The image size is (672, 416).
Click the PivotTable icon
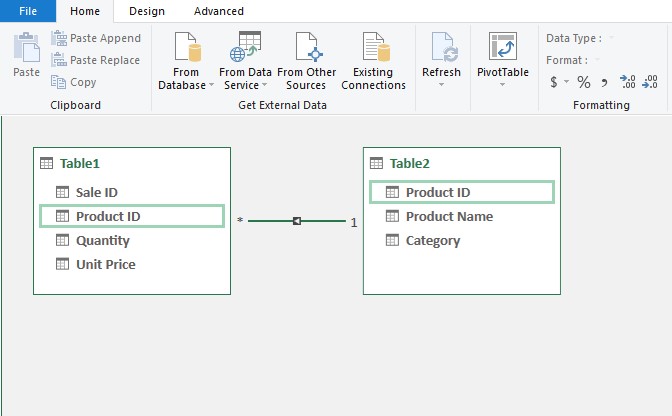point(503,46)
